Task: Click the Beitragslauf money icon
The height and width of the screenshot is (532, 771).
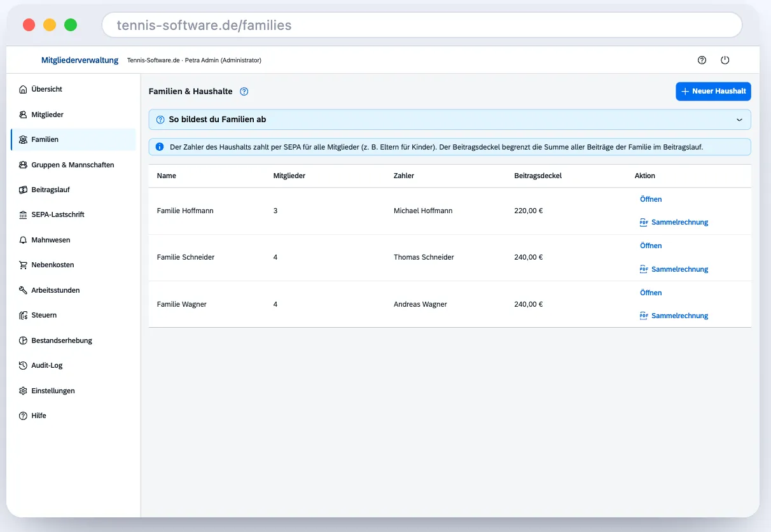Action: 23,190
